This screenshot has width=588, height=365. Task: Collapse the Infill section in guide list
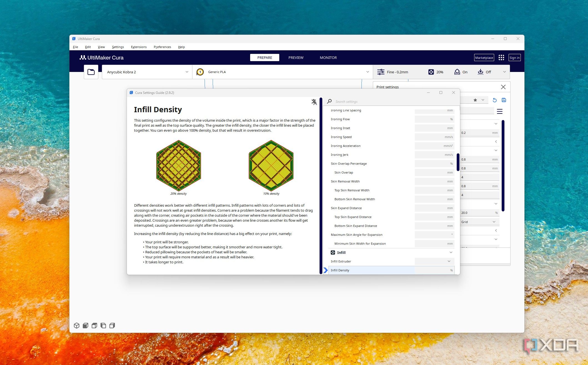click(x=451, y=252)
